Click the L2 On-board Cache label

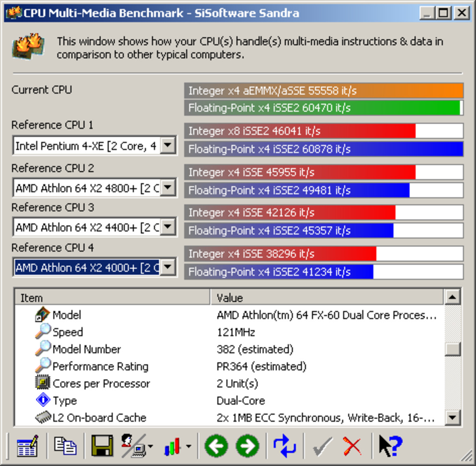[100, 418]
